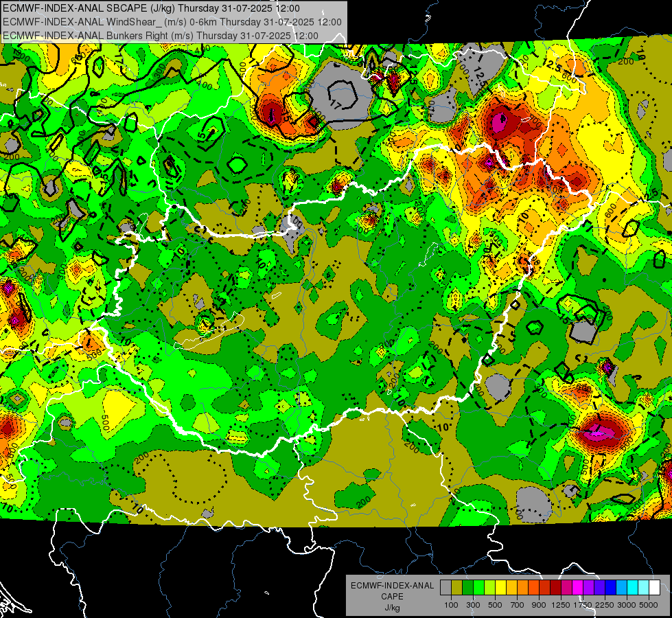Click the 300 legend scale value
The width and height of the screenshot is (672, 618).
click(x=473, y=605)
